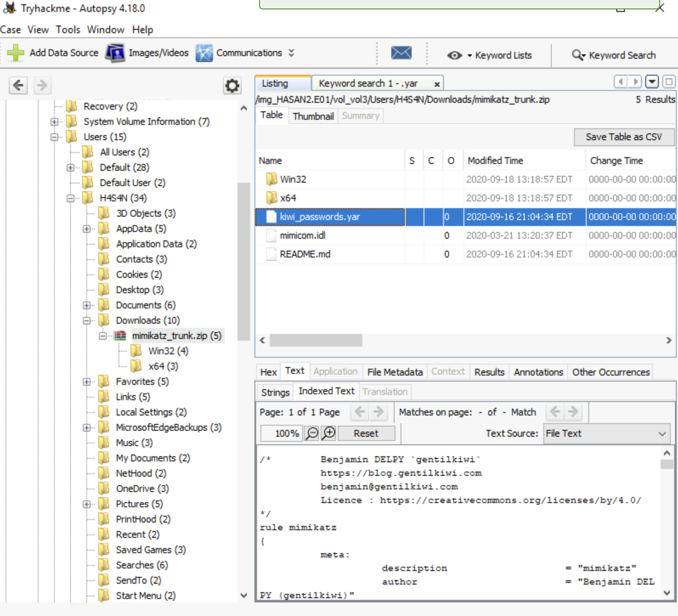
Task: Zoom out the indexed text
Action: click(312, 433)
